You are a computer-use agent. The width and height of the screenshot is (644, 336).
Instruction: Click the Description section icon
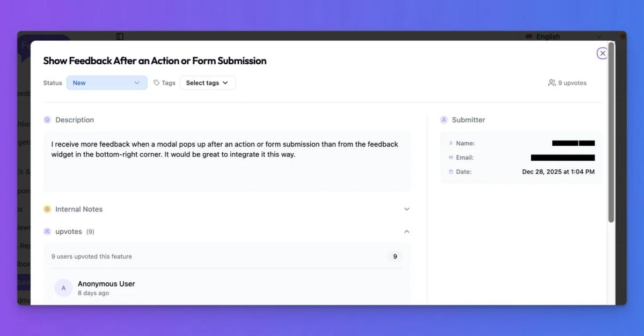point(47,120)
